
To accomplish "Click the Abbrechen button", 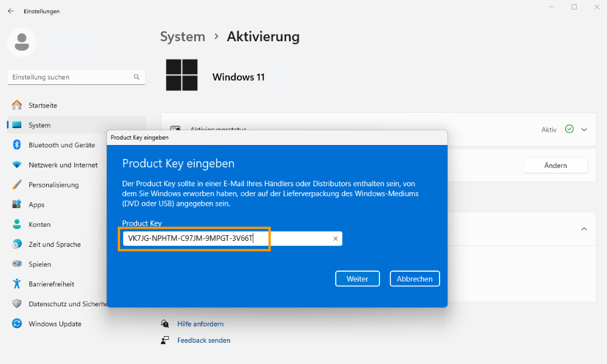I will point(415,278).
